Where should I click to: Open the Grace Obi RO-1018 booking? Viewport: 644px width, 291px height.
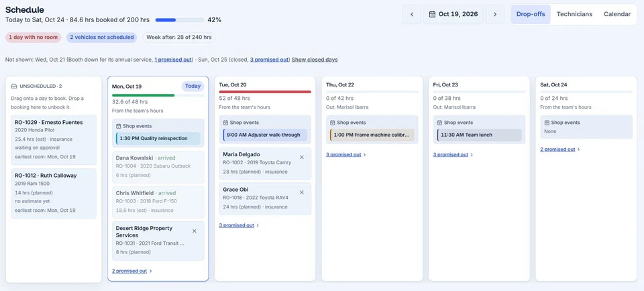click(265, 198)
